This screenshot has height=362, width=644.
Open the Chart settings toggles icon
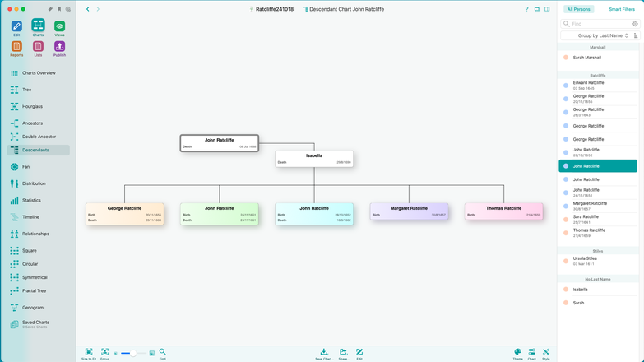532,354
